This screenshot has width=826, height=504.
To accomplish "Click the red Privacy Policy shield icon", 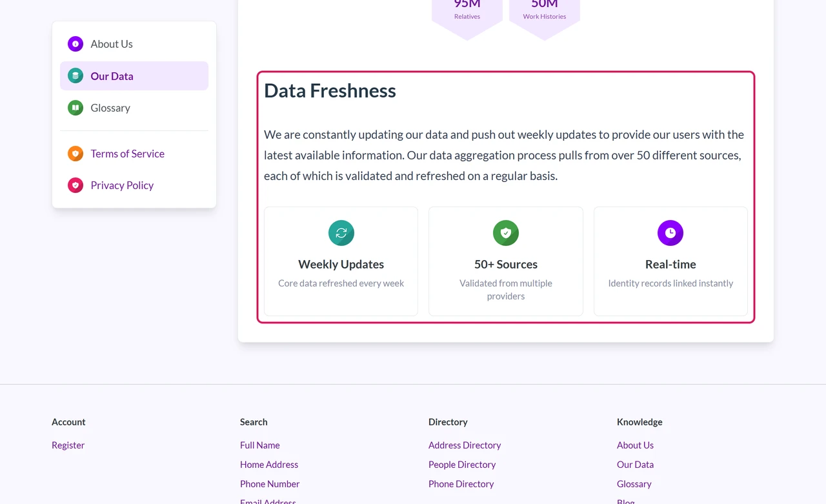I will pos(76,185).
